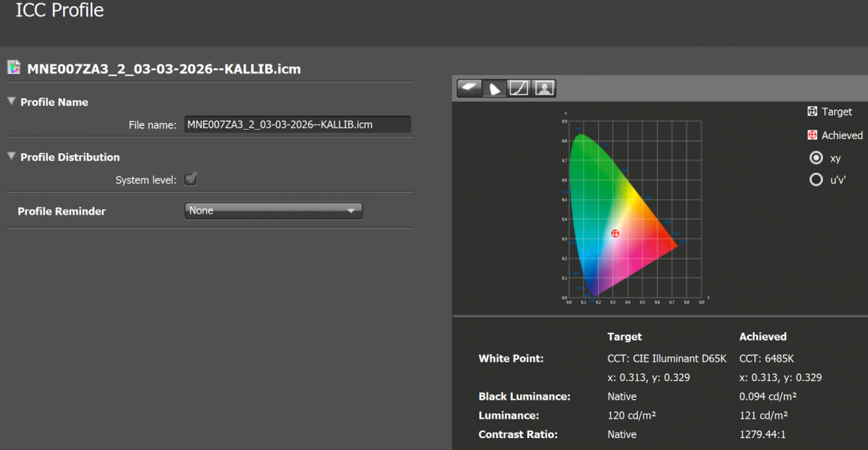Click the ICC Profile page title
Image resolution: width=868 pixels, height=450 pixels.
click(60, 11)
